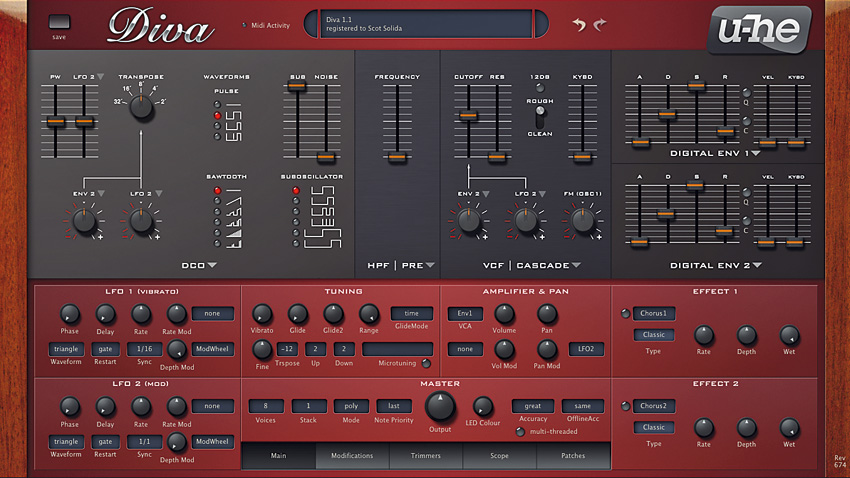The image size is (850, 478).
Task: Click the Fine tuning knob
Action: pyautogui.click(x=262, y=350)
